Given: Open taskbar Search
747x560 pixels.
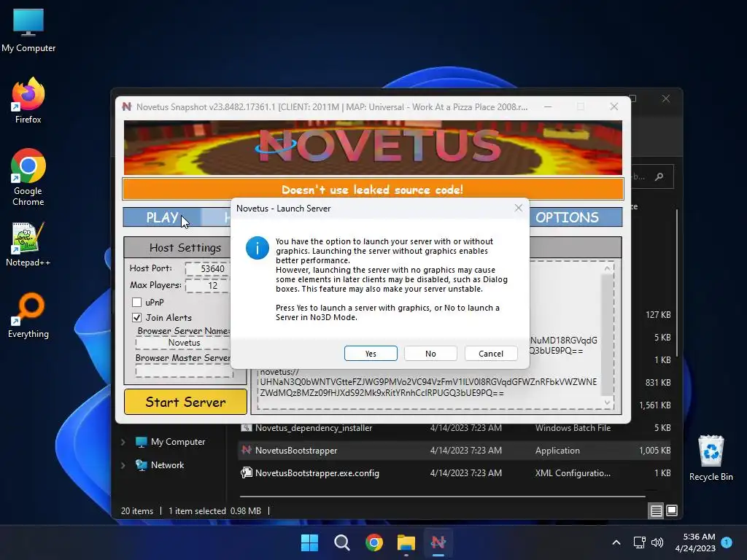Looking at the screenshot, I should pyautogui.click(x=341, y=542).
